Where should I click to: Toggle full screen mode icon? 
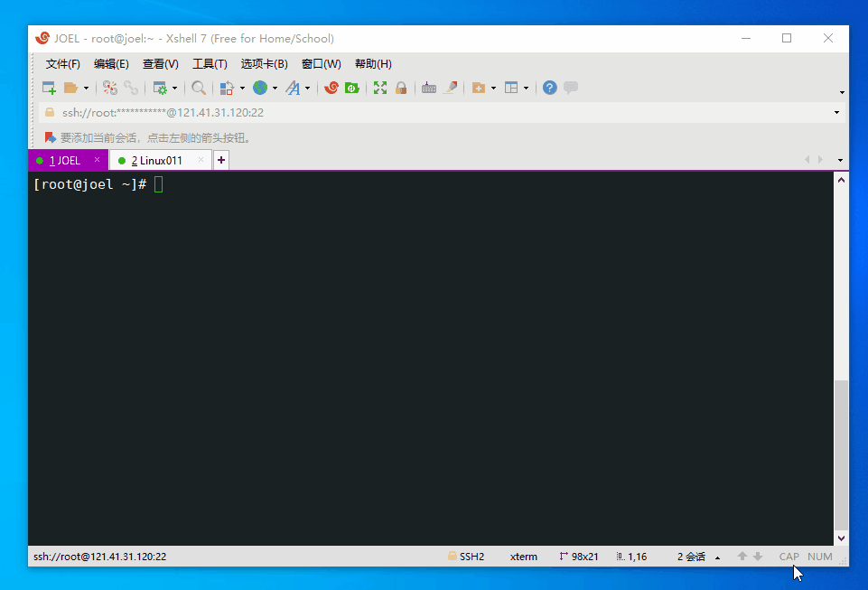coord(379,88)
